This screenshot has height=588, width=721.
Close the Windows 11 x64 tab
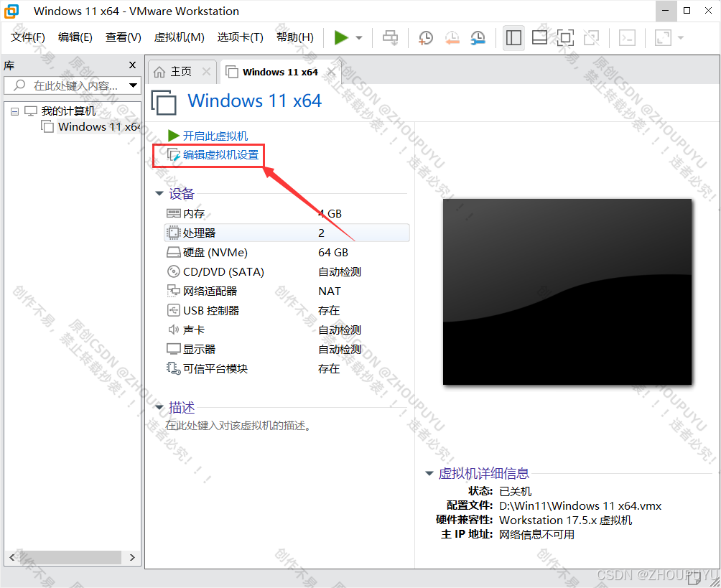click(331, 73)
